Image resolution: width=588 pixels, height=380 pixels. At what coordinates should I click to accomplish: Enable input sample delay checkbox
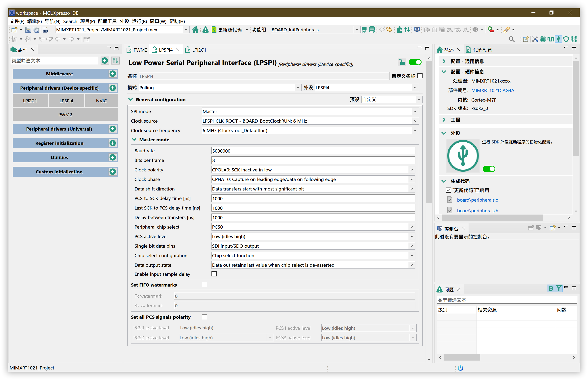[214, 274]
